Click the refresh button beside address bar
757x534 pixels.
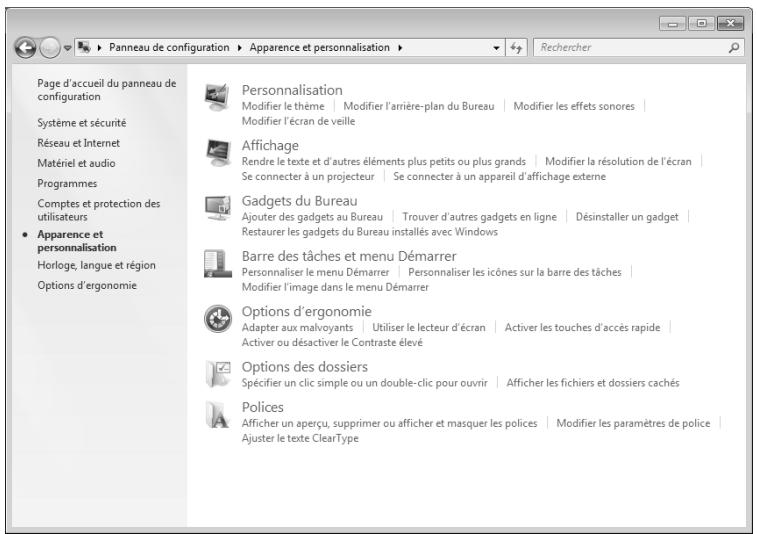516,48
